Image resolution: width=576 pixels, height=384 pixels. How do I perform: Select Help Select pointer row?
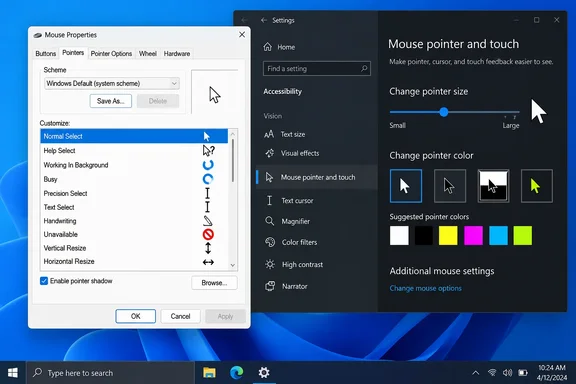pyautogui.click(x=134, y=151)
